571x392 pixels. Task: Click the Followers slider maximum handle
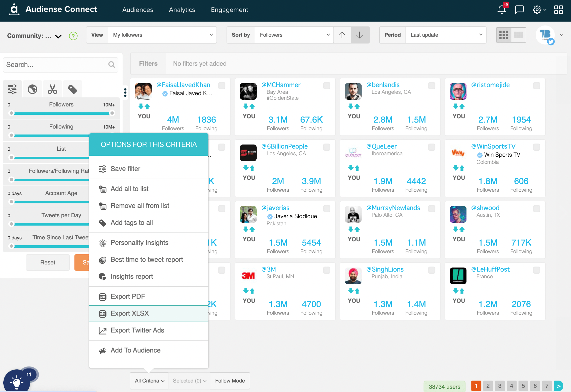(x=112, y=113)
